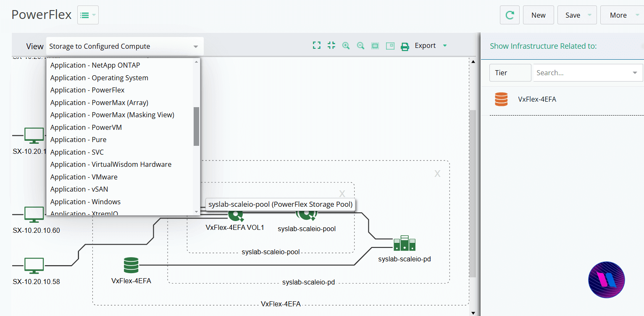Click the fit-to-selection dashed rectangle icon
Image resolution: width=644 pixels, height=316 pixels.
click(375, 46)
